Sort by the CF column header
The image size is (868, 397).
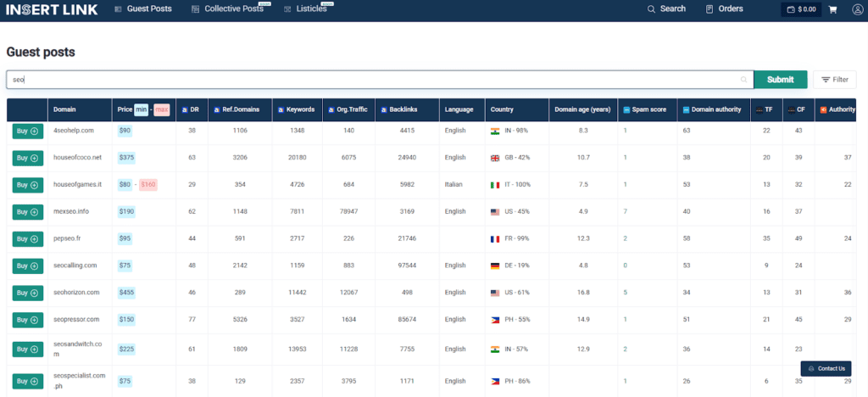point(797,109)
